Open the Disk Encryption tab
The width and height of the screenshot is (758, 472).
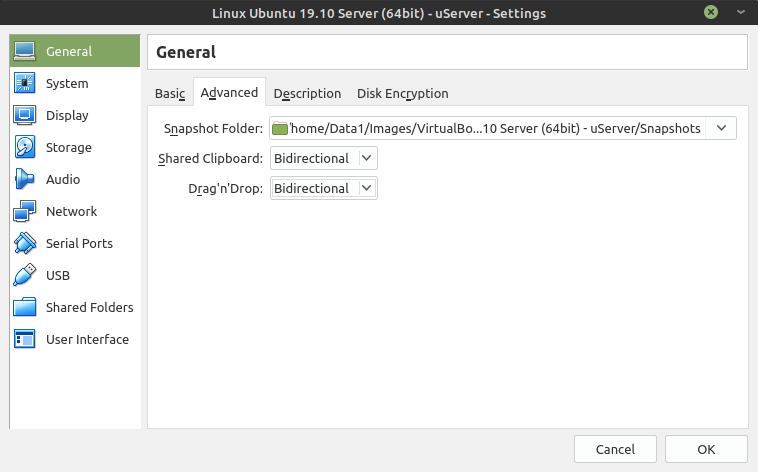point(403,93)
